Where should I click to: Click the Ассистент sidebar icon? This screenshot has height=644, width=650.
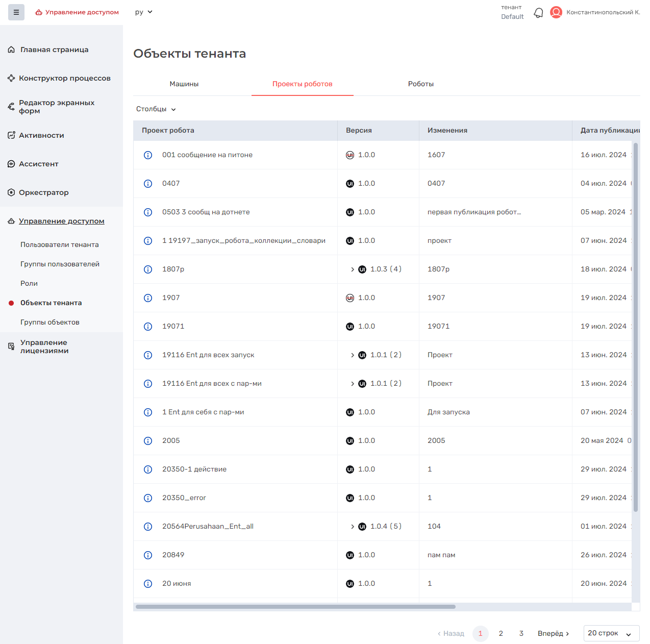coord(11,164)
